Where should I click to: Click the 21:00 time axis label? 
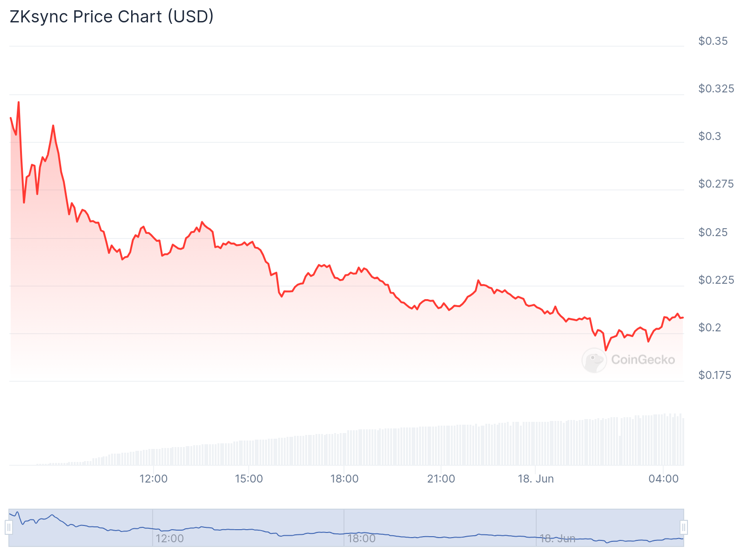(441, 479)
